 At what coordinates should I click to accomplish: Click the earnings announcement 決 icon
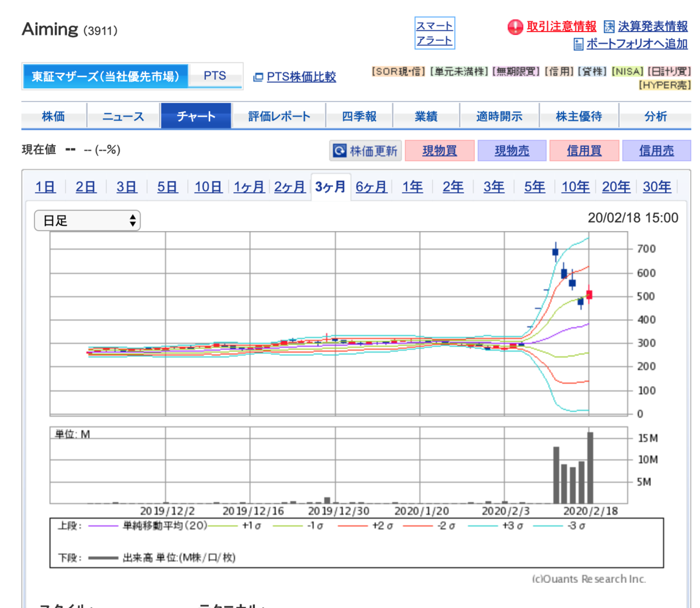[x=609, y=27]
